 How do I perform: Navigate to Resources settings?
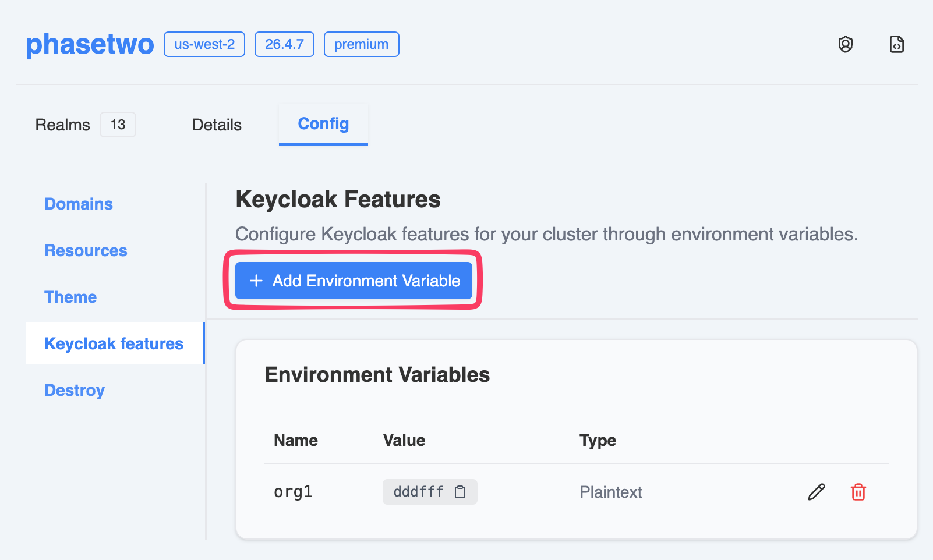(86, 250)
